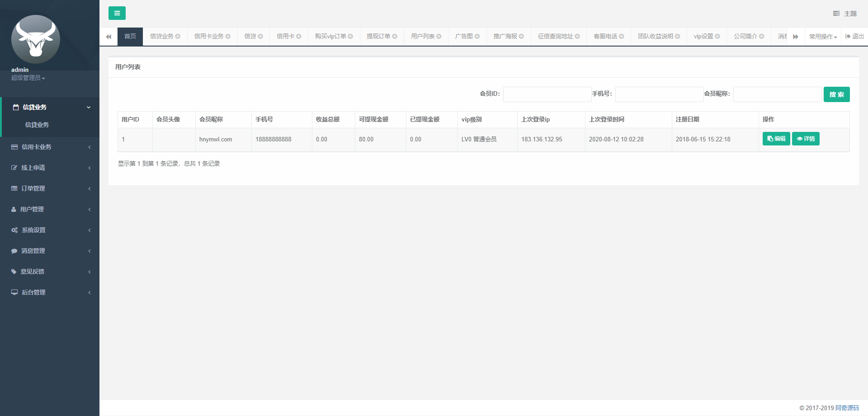Switch to the 首页 tab
The image size is (868, 416).
tap(130, 36)
